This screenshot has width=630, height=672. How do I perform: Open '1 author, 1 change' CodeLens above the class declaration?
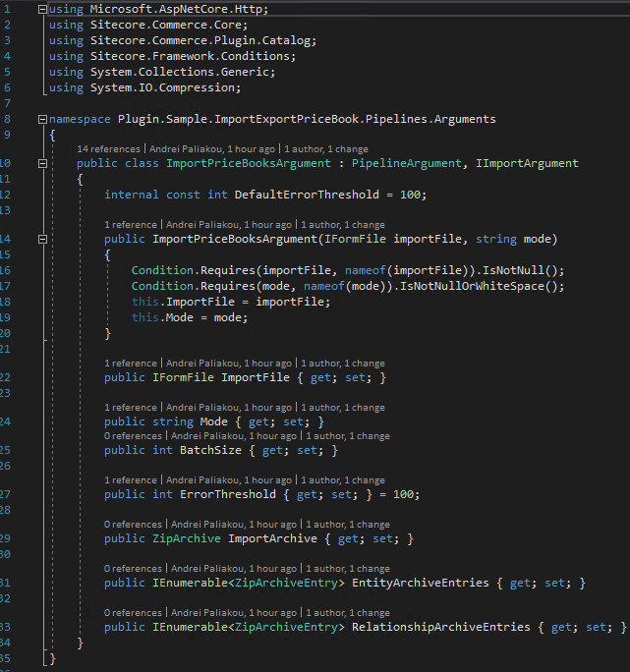(326, 149)
